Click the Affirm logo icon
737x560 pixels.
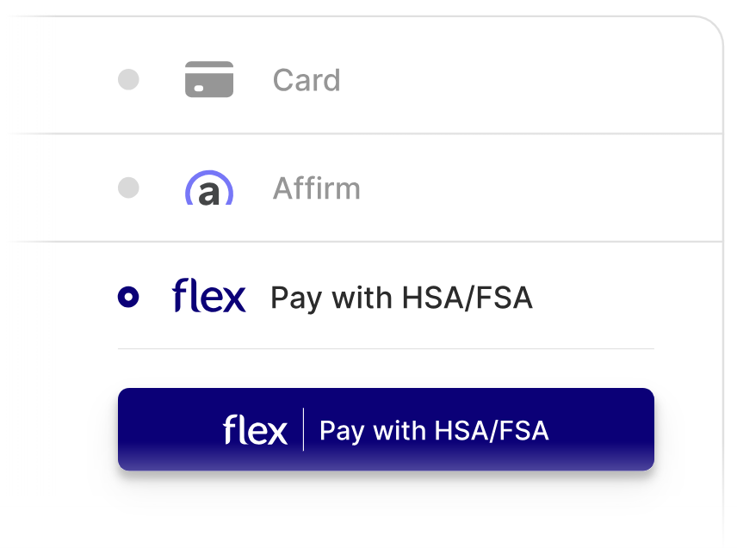point(209,189)
